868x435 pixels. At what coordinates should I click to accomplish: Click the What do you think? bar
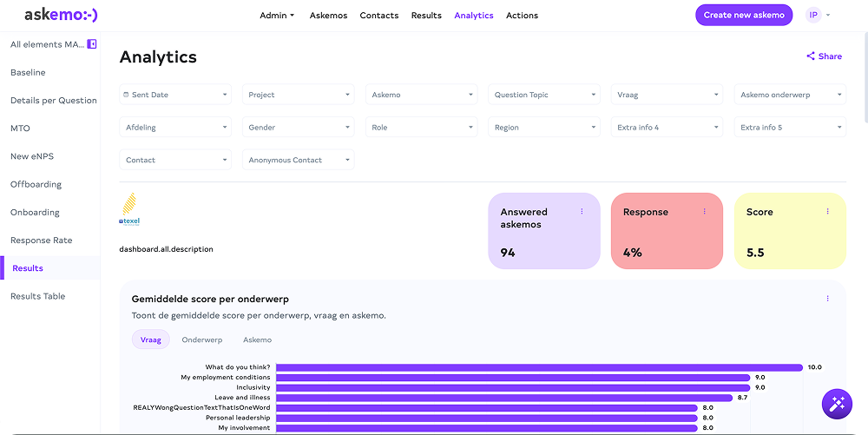click(539, 367)
